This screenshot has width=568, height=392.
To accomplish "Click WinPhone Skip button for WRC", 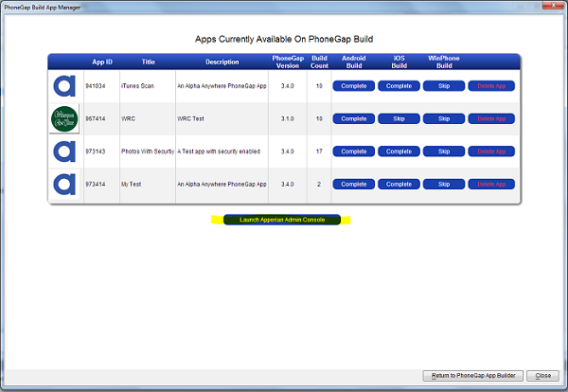I will pos(444,119).
